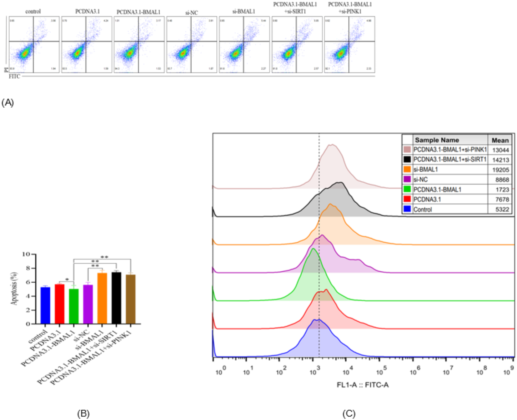Click the Apoptosis (%) y-axis label
517x420 pixels.
click(x=14, y=288)
